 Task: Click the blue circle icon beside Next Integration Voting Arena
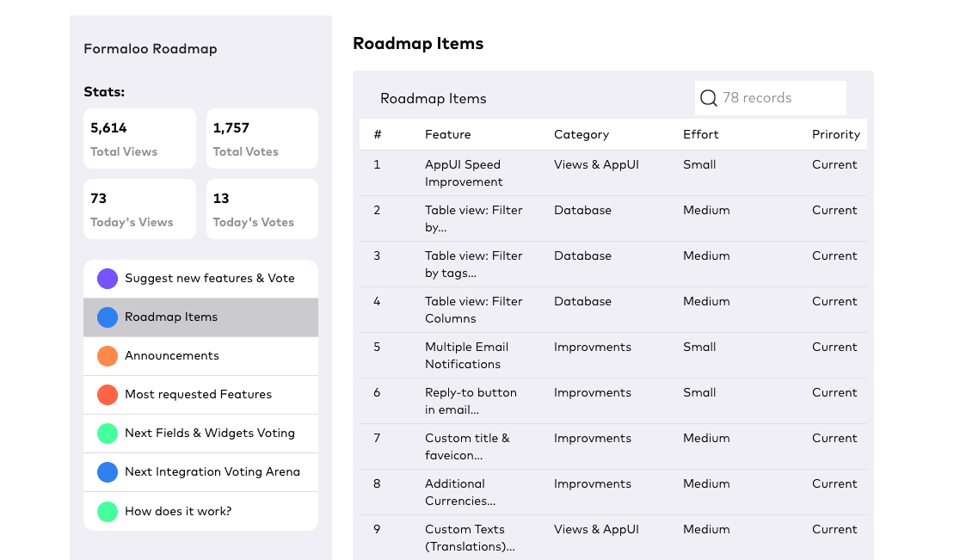tap(108, 472)
